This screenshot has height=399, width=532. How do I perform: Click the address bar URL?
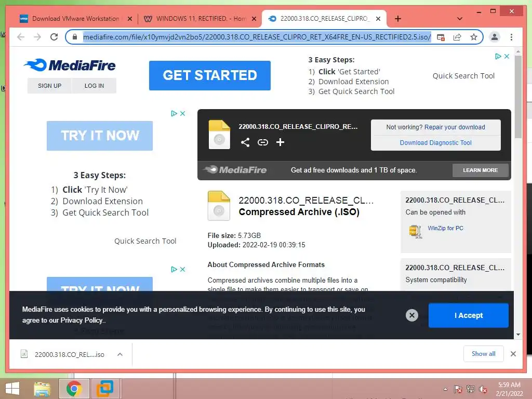point(257,37)
